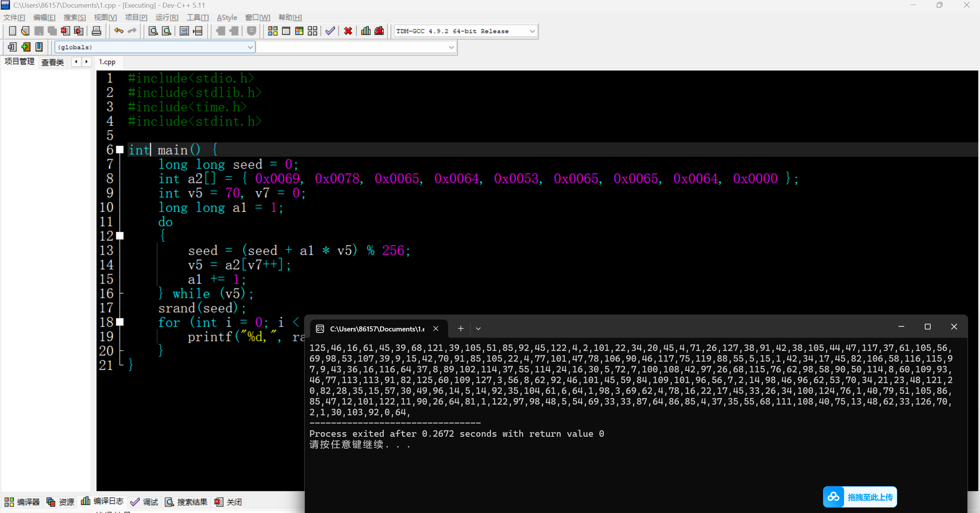Open the 帮助[H] menu
Viewport: 980px width, 513px height.
[290, 18]
